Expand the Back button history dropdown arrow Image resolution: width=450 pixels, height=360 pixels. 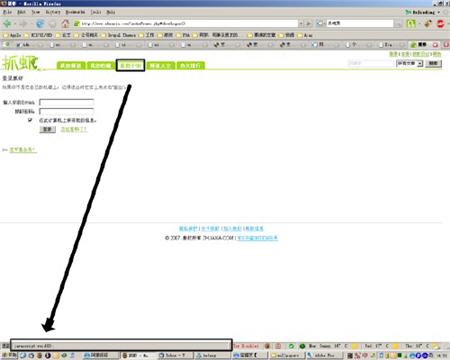pyautogui.click(x=15, y=24)
